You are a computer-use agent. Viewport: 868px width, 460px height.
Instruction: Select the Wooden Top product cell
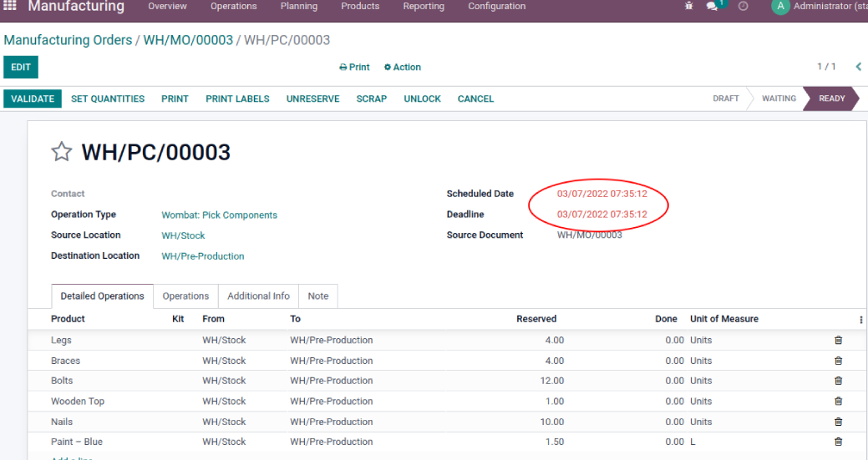[x=78, y=401]
